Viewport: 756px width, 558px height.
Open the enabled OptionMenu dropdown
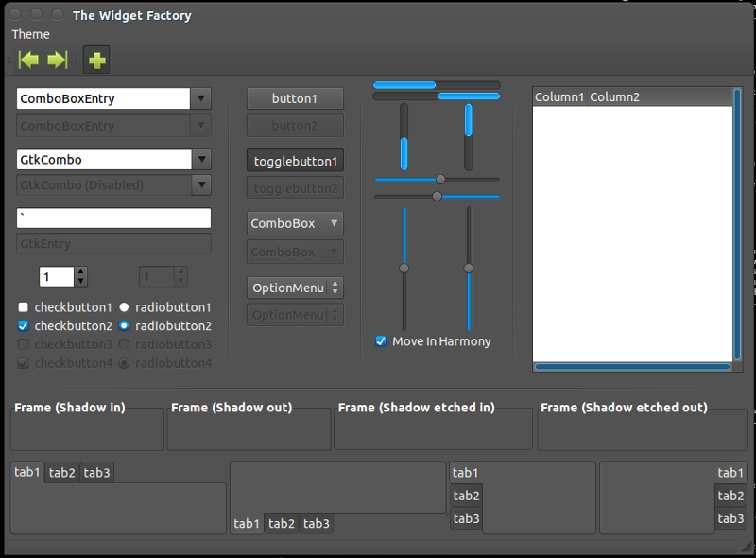click(295, 288)
